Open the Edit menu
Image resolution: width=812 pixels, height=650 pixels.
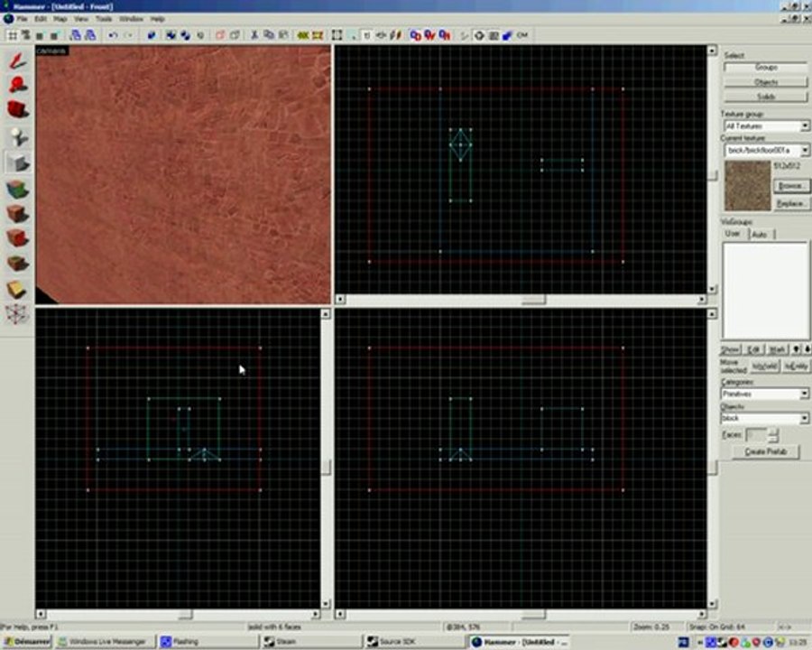coord(41,19)
